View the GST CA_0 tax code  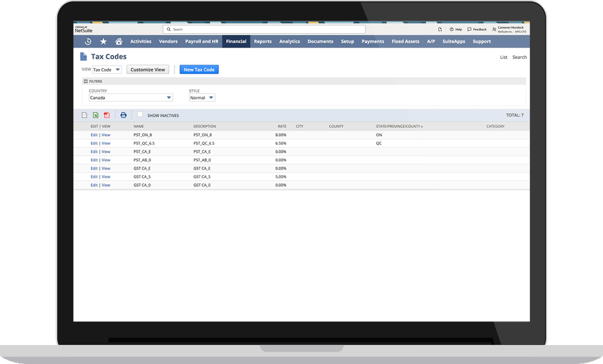106,185
